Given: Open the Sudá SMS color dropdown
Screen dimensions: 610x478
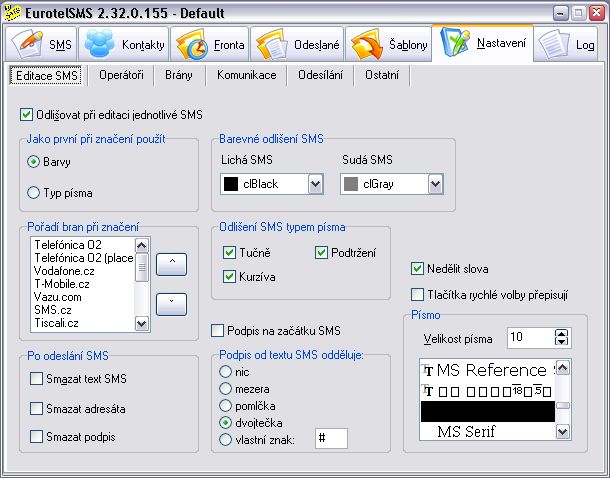Looking at the screenshot, I should point(436,184).
